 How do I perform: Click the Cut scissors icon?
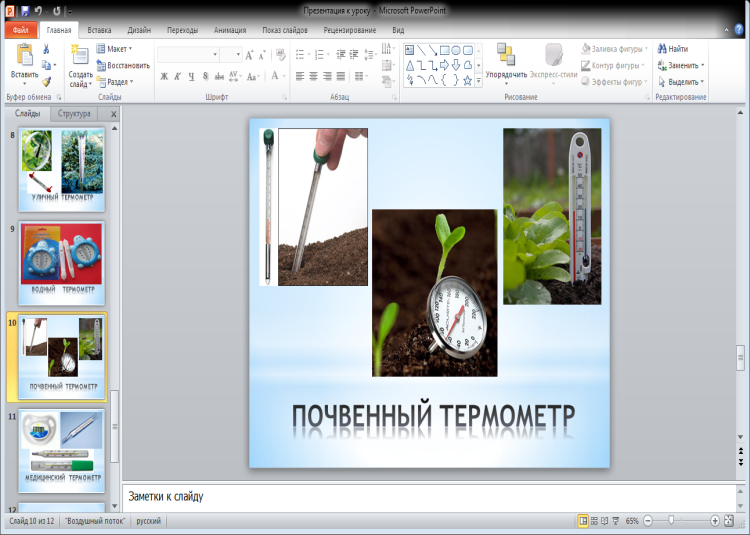[x=47, y=49]
